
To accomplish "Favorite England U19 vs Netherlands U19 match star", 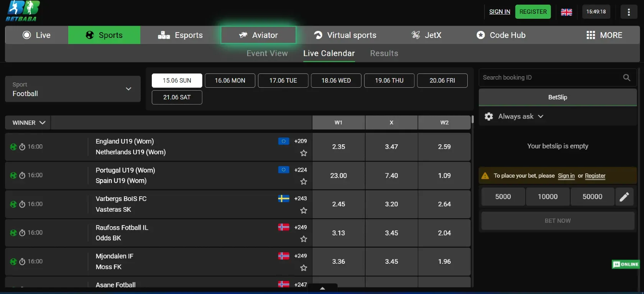I will [x=304, y=153].
